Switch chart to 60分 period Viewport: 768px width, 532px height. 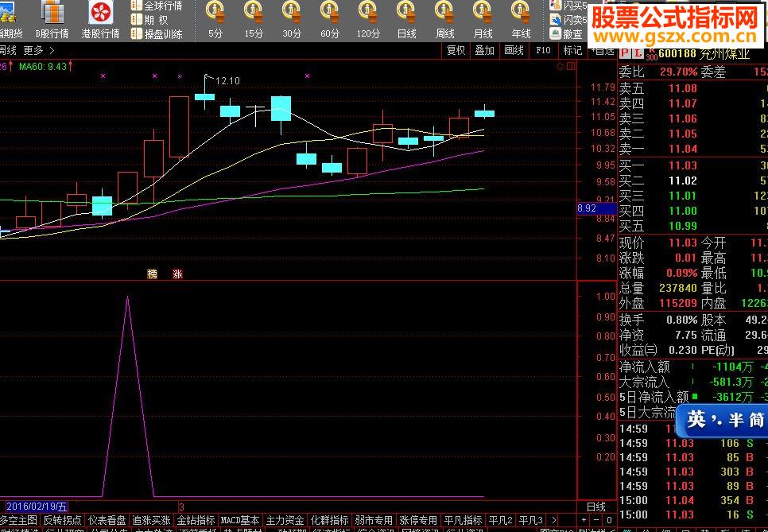(x=330, y=21)
